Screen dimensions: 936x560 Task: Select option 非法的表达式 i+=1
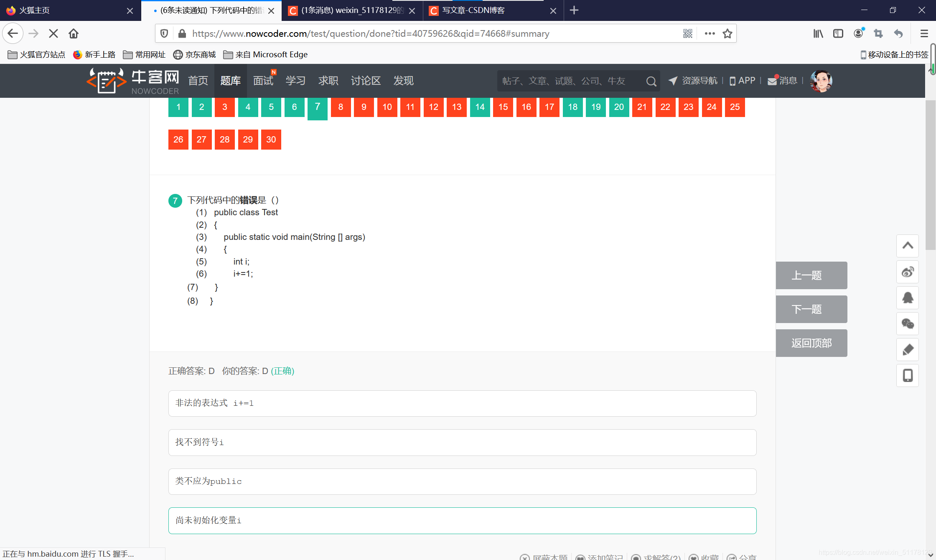(462, 403)
